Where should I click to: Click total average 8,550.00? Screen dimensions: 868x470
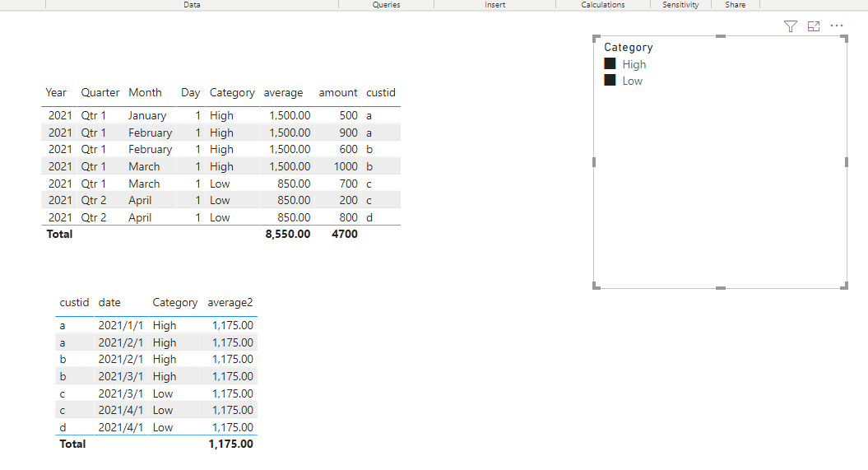coord(288,234)
